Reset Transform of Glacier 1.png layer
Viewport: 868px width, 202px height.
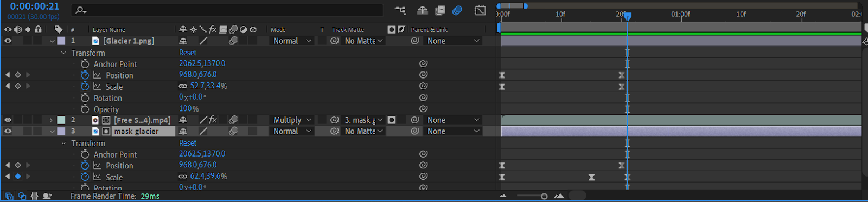(x=188, y=53)
